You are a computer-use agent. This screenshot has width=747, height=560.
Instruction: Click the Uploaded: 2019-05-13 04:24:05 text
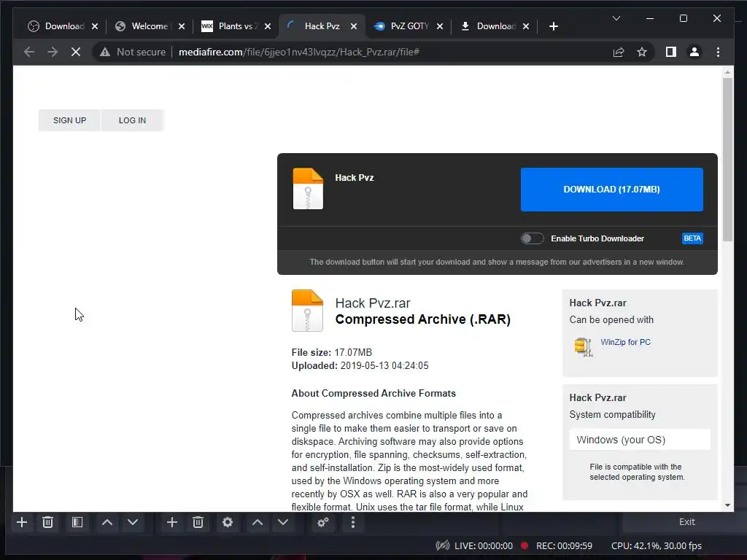point(360,366)
